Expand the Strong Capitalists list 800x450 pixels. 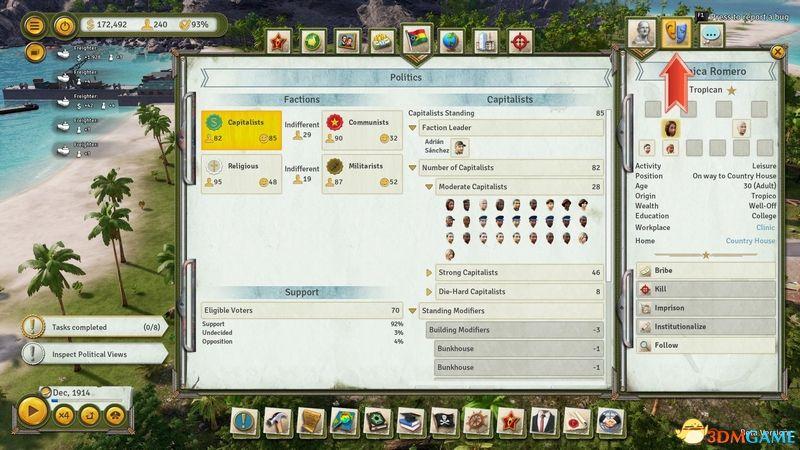(x=429, y=272)
